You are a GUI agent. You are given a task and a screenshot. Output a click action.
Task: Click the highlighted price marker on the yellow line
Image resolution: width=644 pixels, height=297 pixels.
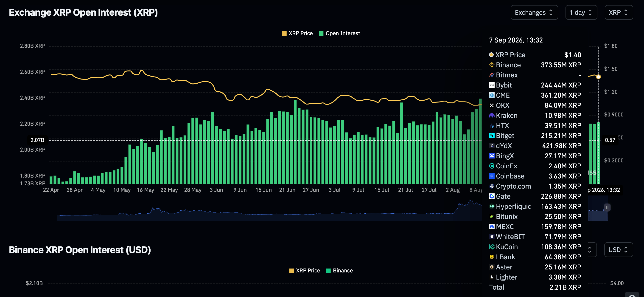point(598,77)
